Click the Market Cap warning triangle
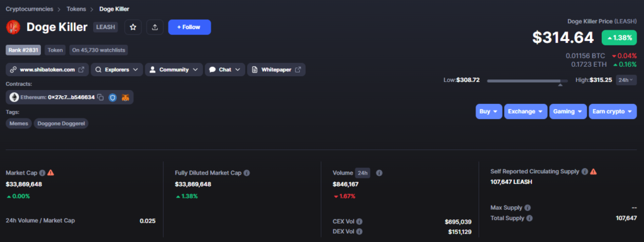Image resolution: width=644 pixels, height=242 pixels. click(50, 173)
